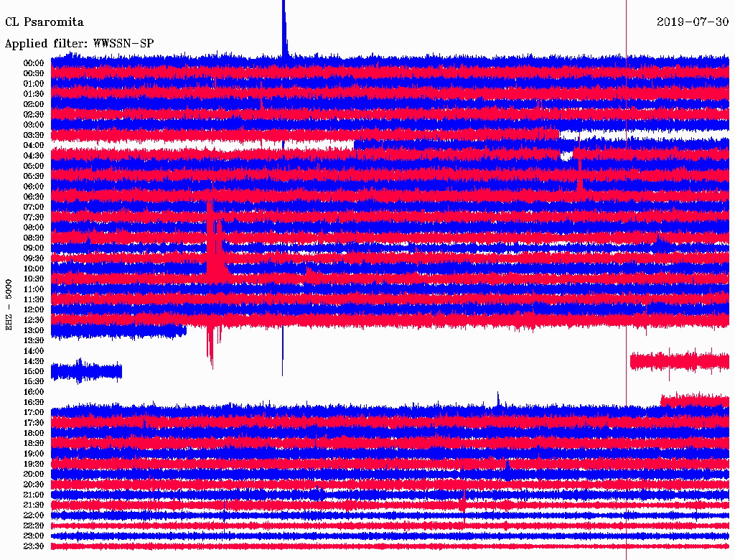Click the 08:00 time label
This screenshot has height=560, width=735.
[34, 228]
